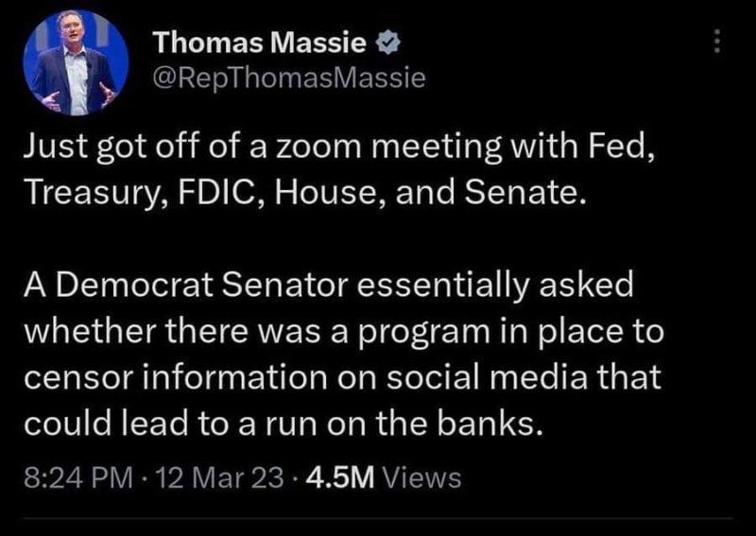The width and height of the screenshot is (756, 536).
Task: Click the 12 Mar 23 date
Action: tap(194, 477)
